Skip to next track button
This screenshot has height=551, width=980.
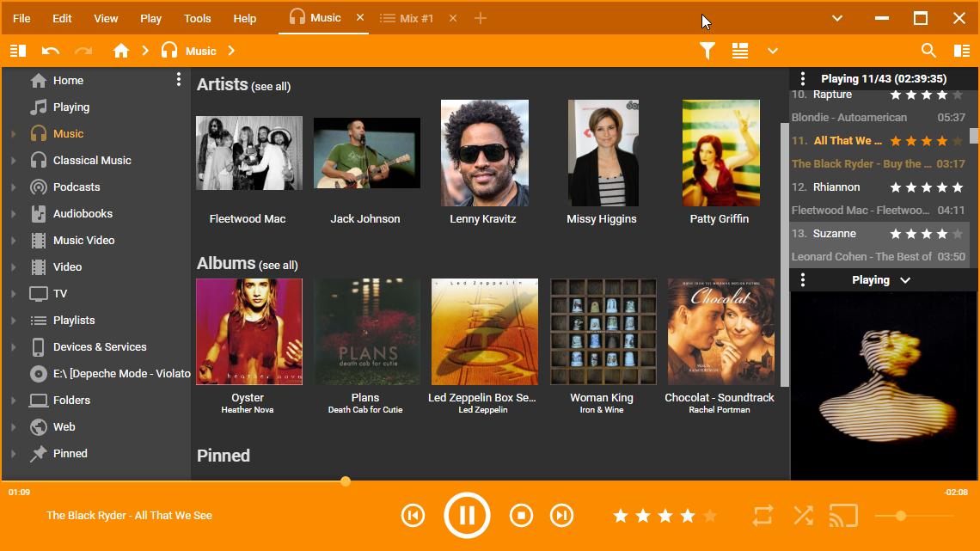[561, 515]
